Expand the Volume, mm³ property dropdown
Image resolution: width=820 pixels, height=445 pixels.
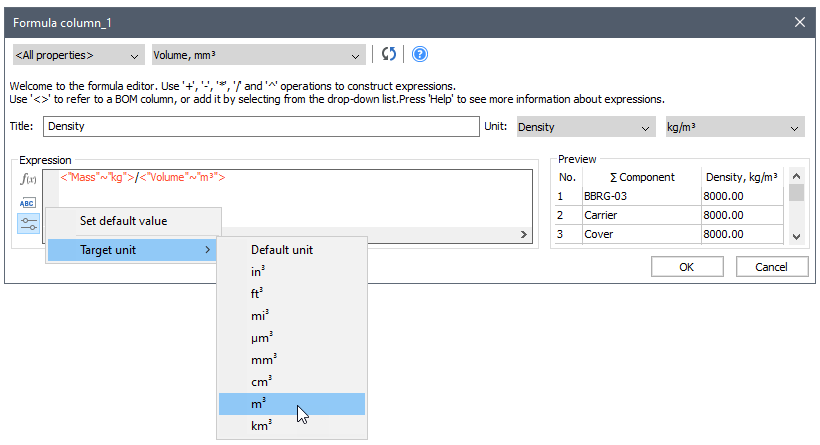coord(258,55)
